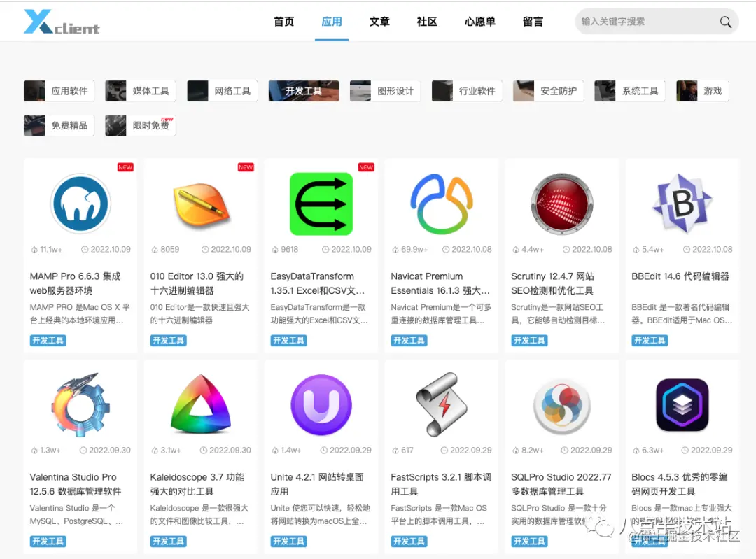756x559 pixels.
Task: Open the Navicat Premium Essentials 16.1.3 title
Action: (440, 283)
